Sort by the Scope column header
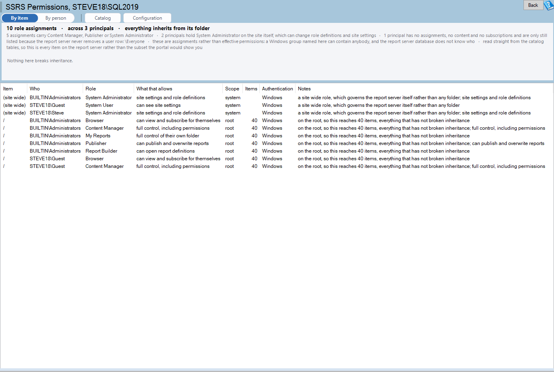Image resolution: width=554 pixels, height=392 pixels. coord(232,89)
